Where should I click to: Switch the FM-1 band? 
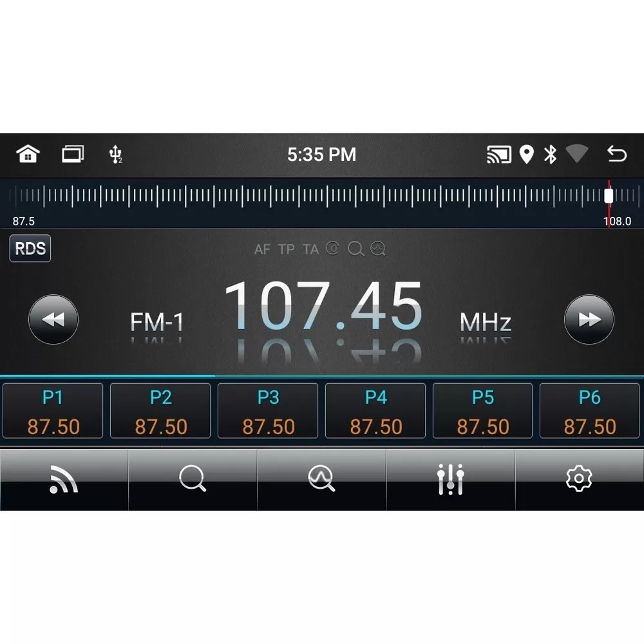(x=156, y=321)
